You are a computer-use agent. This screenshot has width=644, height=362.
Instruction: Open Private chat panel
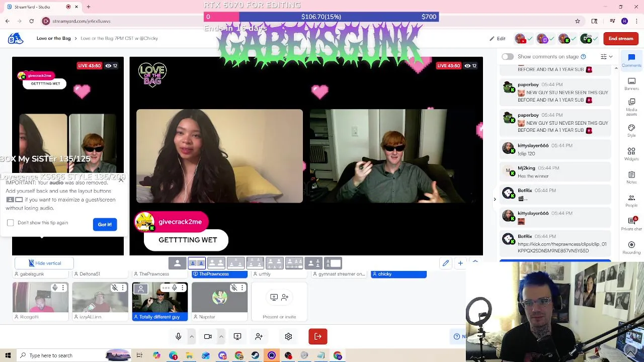coord(631,224)
